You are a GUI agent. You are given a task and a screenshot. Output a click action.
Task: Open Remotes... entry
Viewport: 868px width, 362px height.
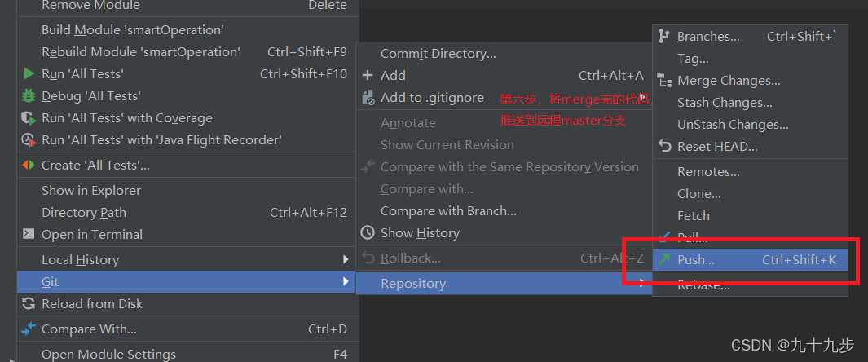pyautogui.click(x=750, y=171)
